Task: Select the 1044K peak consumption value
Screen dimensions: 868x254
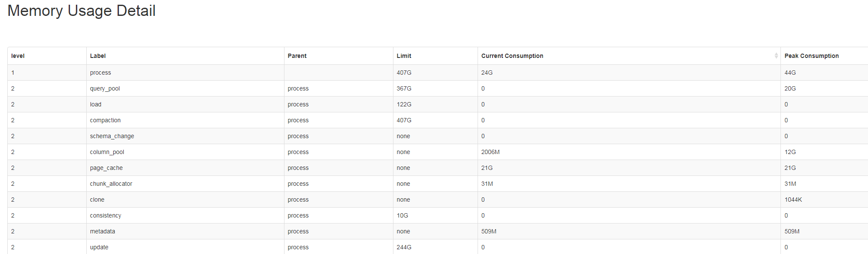Action: click(793, 200)
